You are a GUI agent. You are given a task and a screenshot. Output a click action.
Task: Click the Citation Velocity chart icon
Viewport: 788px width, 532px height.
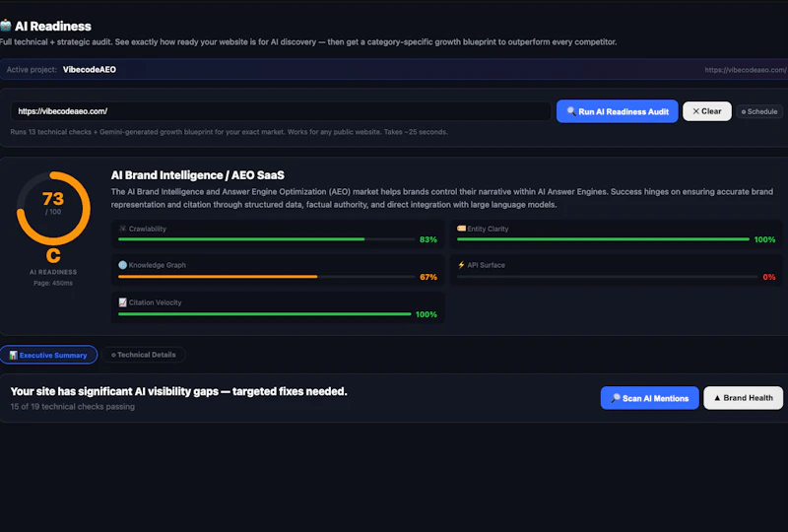tap(122, 302)
